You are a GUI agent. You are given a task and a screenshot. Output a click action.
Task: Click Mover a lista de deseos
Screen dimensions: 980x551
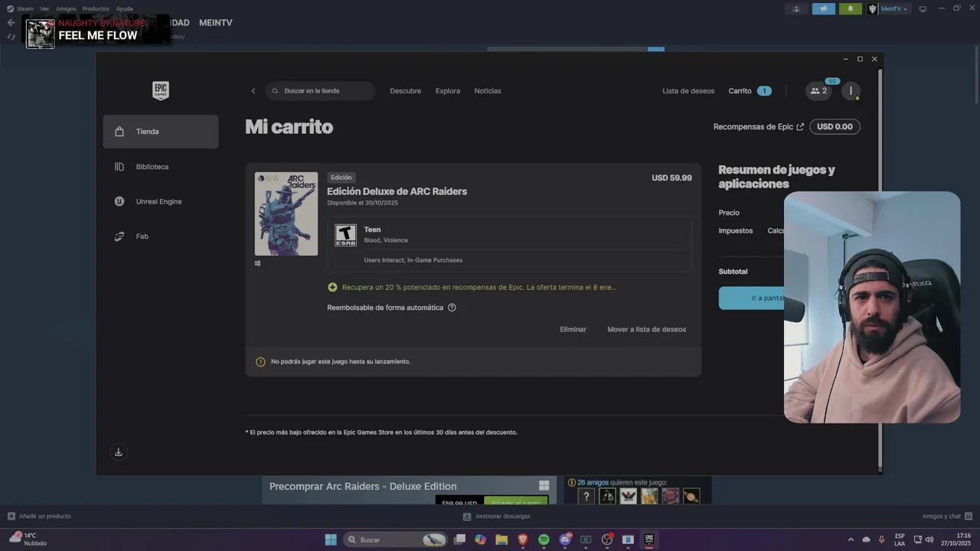647,330
